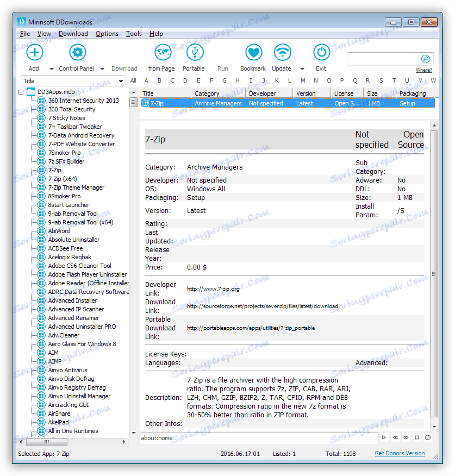This screenshot has height=476, width=455.
Task: Open the http://www.7-zip.org developer link
Action: pyautogui.click(x=213, y=289)
